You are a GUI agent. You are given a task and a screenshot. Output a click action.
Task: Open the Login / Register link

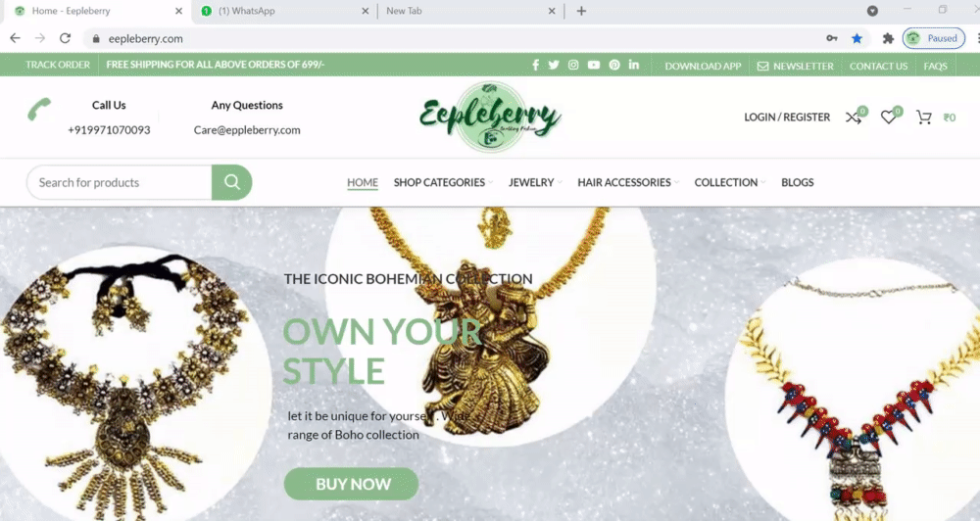tap(787, 117)
